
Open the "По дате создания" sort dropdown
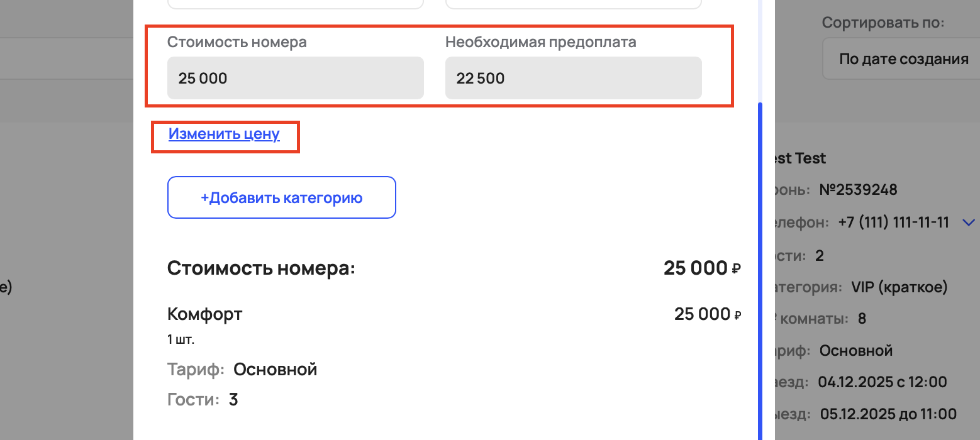[x=903, y=60]
